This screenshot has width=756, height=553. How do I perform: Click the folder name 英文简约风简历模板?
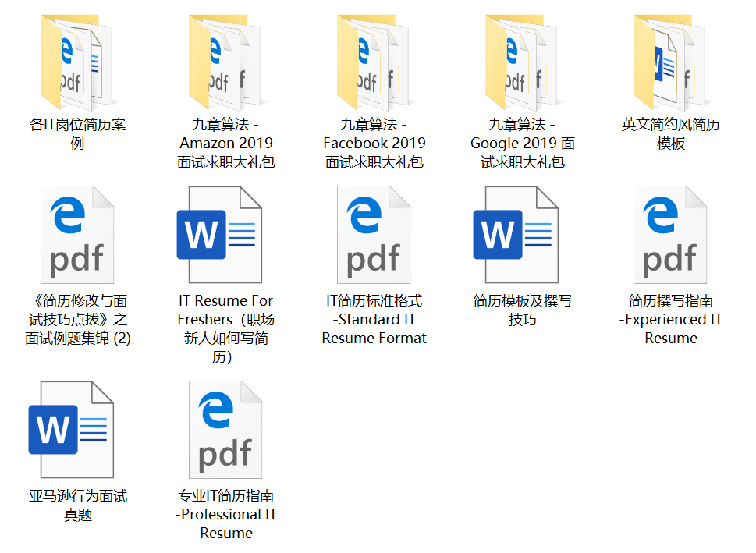pos(671,133)
